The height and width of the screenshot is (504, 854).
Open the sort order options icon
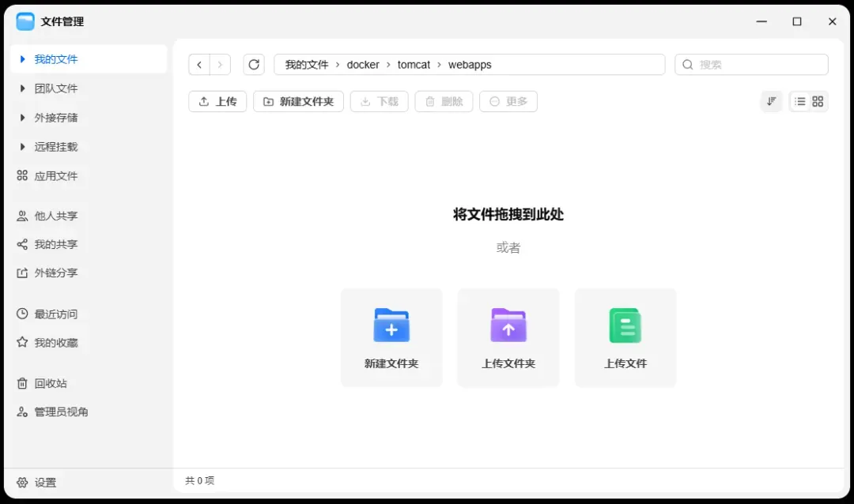(771, 101)
